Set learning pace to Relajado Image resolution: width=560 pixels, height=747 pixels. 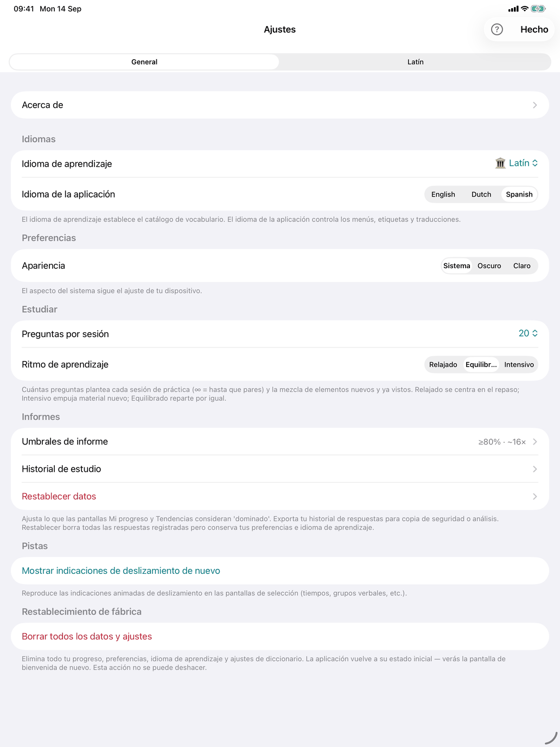pos(443,364)
